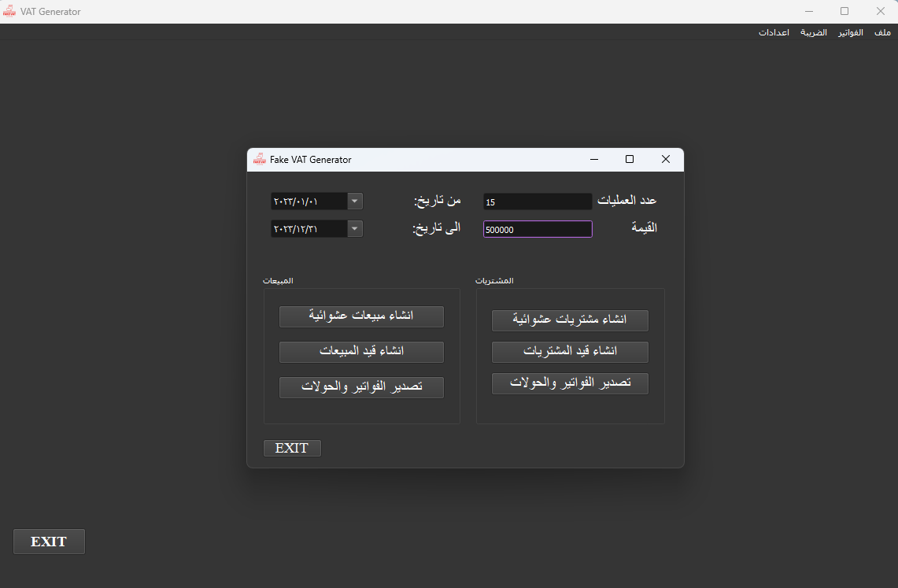This screenshot has width=898, height=588.
Task: Expand the الى تاريخ date dropdown arrow
Action: [x=354, y=228]
